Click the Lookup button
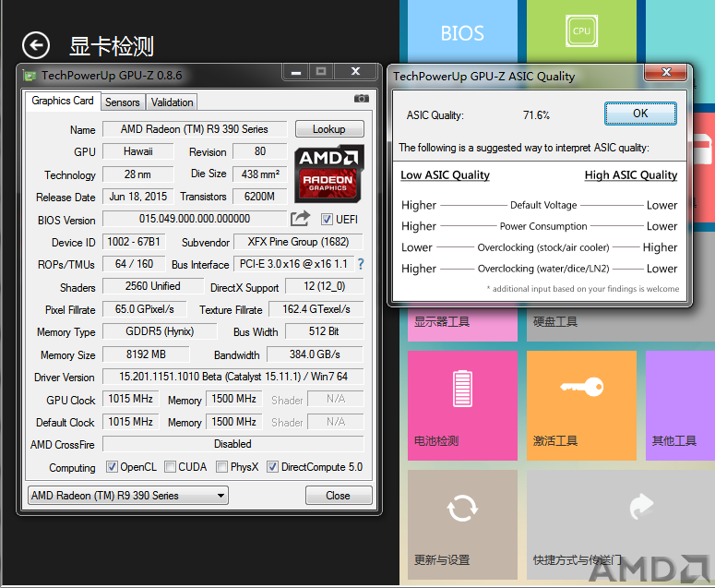Screen dimensions: 715x588 329,129
